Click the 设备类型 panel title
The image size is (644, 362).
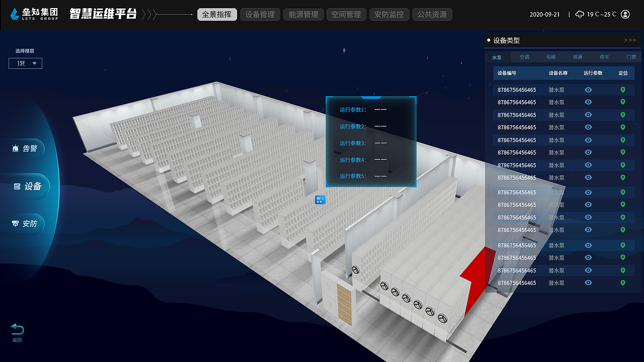(x=507, y=40)
